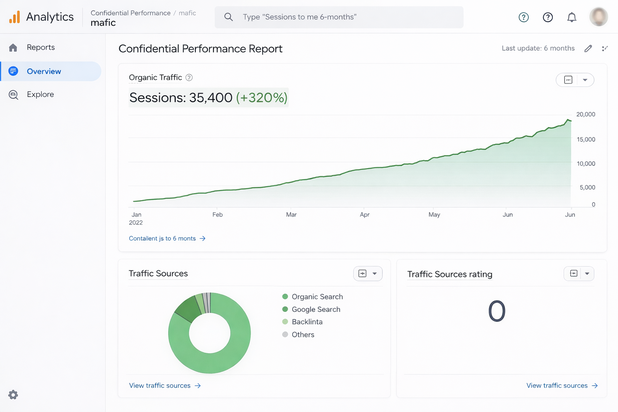Open the settings gear in sidebar
Viewport: 618px width, 412px height.
(x=13, y=395)
